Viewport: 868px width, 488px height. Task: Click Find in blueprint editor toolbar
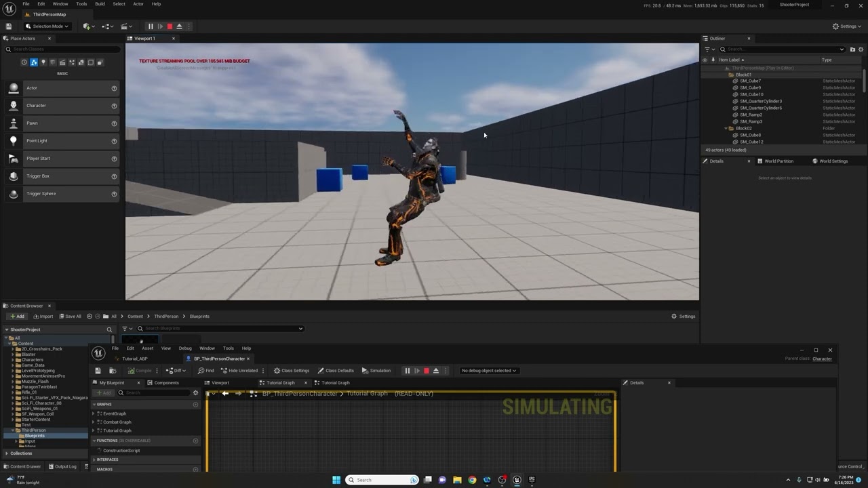coord(206,371)
